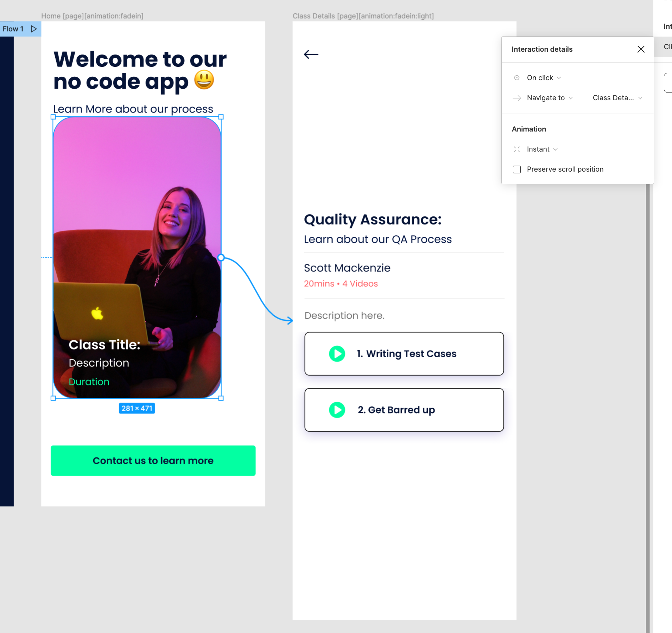Select the green Duration text
This screenshot has height=633, width=672.
[x=89, y=382]
